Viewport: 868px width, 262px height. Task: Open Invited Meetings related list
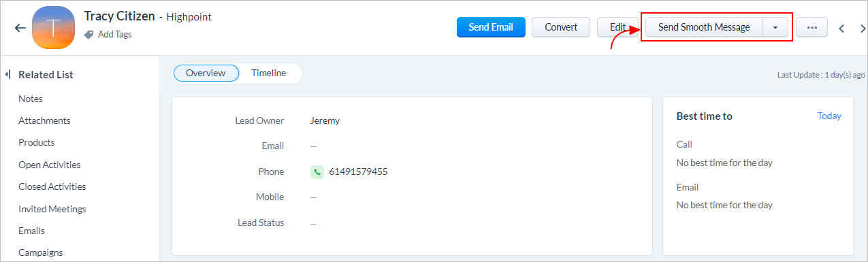(52, 209)
